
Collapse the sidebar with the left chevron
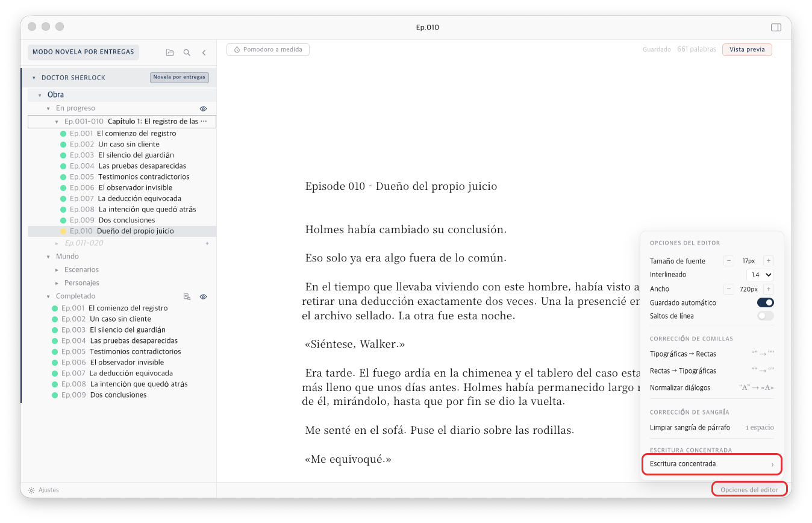pyautogui.click(x=204, y=52)
